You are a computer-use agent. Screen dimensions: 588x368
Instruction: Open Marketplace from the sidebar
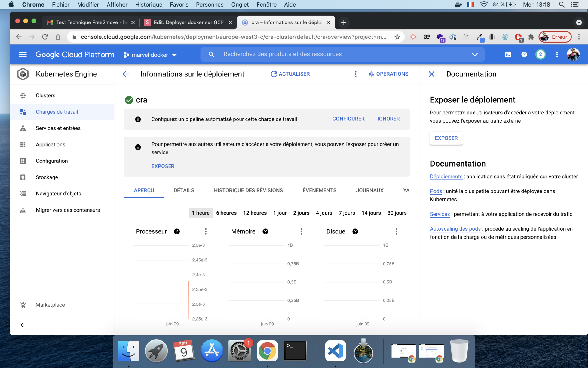pyautogui.click(x=50, y=305)
